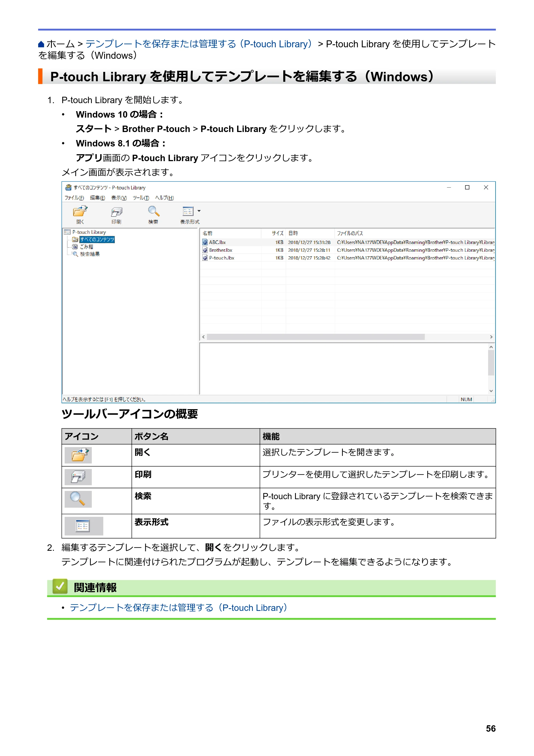This screenshot has height=756, width=534.
Task: Click the right arrow of the horizontal scrollbar
Action: [491, 337]
